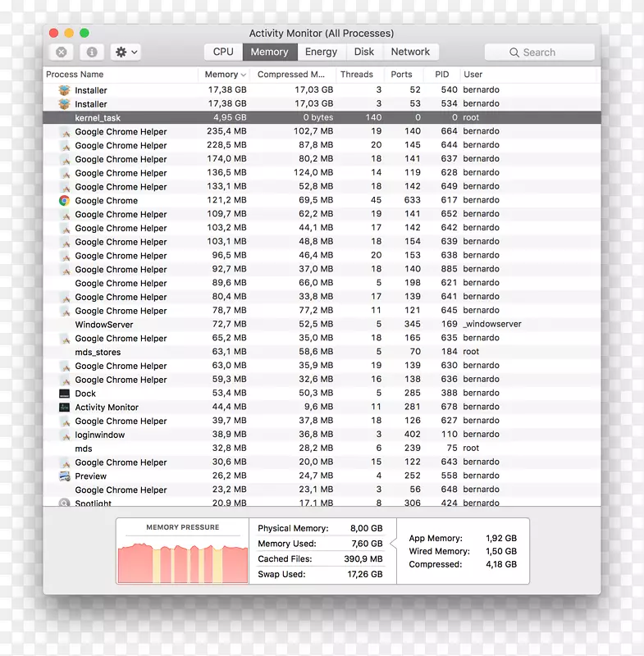644x656 pixels.
Task: Click the Dock process icon
Action: coord(64,394)
